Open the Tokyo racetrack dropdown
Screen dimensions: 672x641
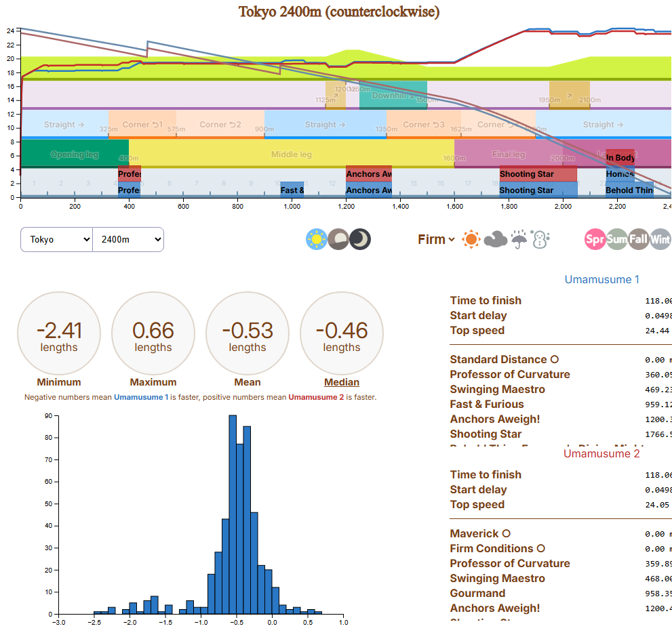[56, 239]
